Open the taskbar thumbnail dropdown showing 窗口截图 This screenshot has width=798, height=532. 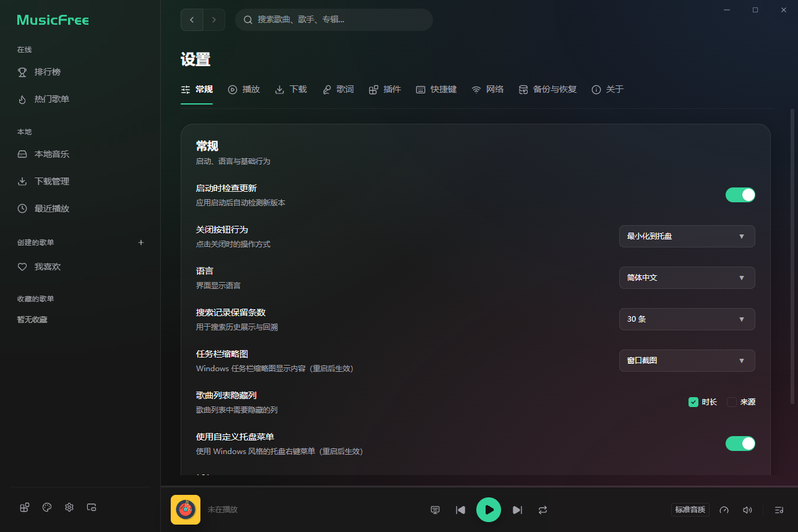[x=687, y=361]
